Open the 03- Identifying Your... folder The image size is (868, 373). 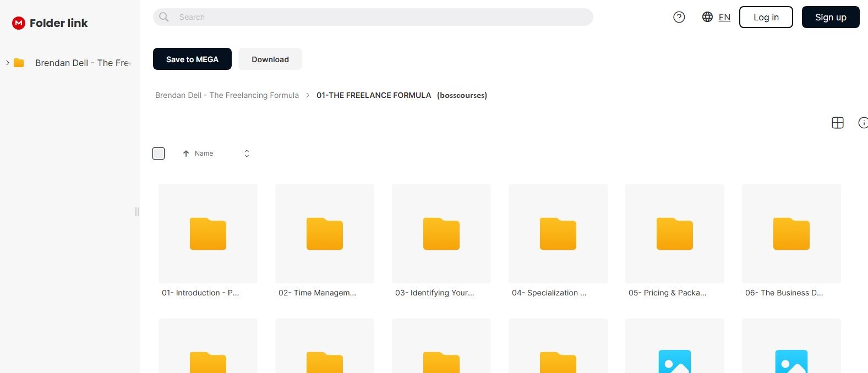click(x=441, y=234)
